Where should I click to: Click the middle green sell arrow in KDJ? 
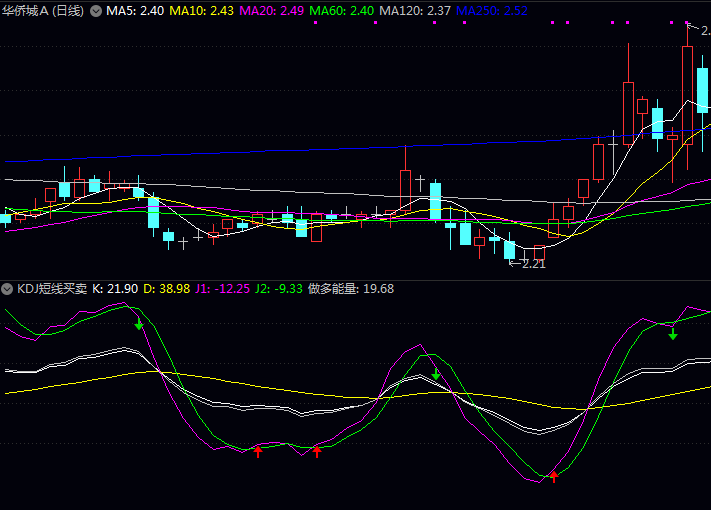click(x=436, y=374)
